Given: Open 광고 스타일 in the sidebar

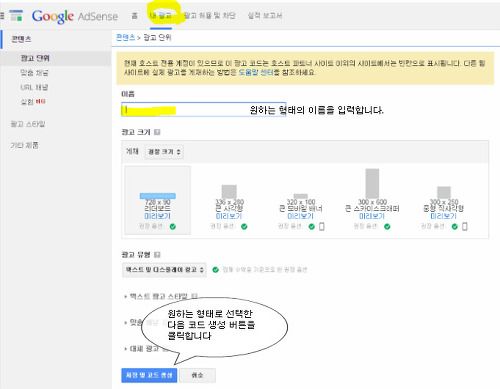Looking at the screenshot, I should coord(28,124).
